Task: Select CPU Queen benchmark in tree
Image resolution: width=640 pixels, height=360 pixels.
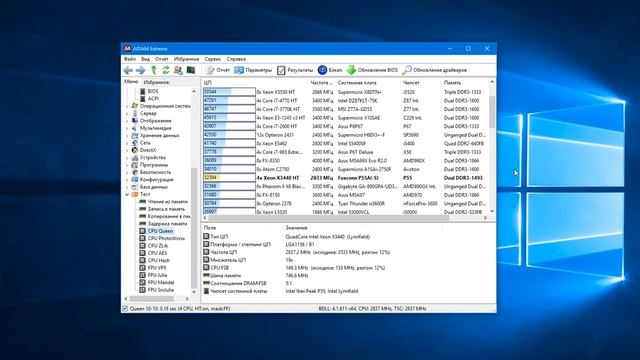Action: 160,231
